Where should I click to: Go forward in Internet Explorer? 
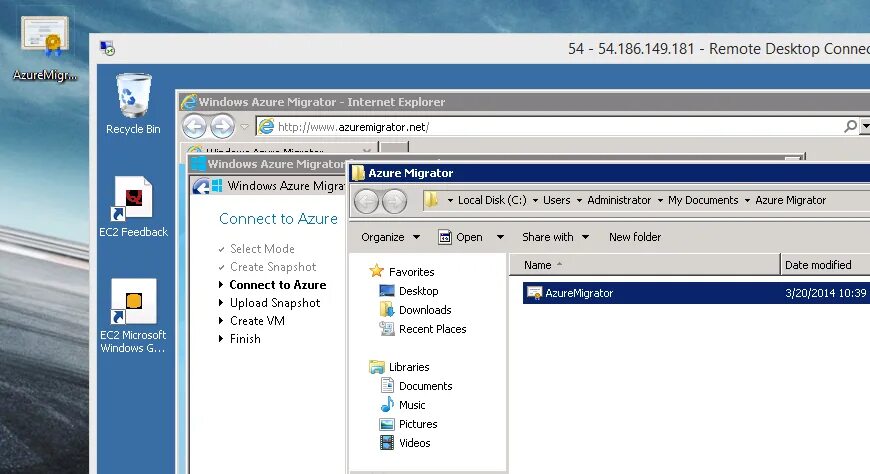pyautogui.click(x=222, y=127)
